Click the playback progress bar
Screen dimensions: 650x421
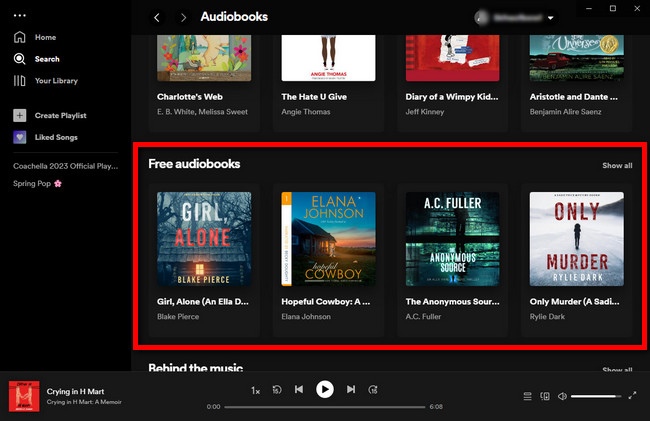(x=325, y=407)
